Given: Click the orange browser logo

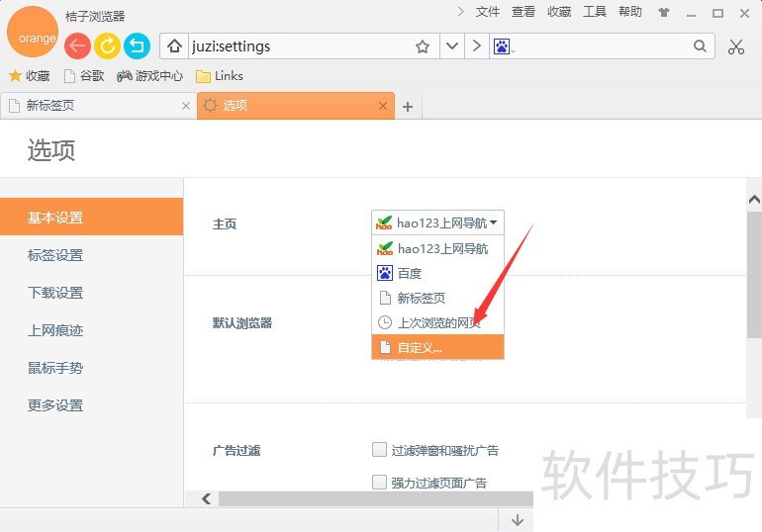Looking at the screenshot, I should click(x=33, y=33).
